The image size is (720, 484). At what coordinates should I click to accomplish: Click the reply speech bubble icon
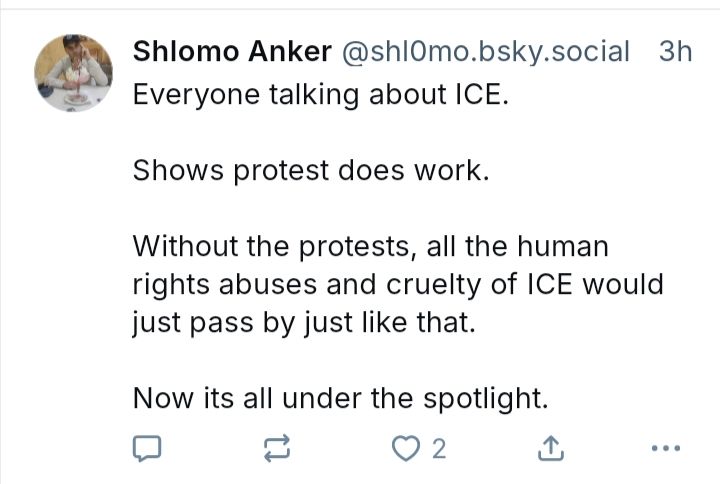[x=147, y=449]
